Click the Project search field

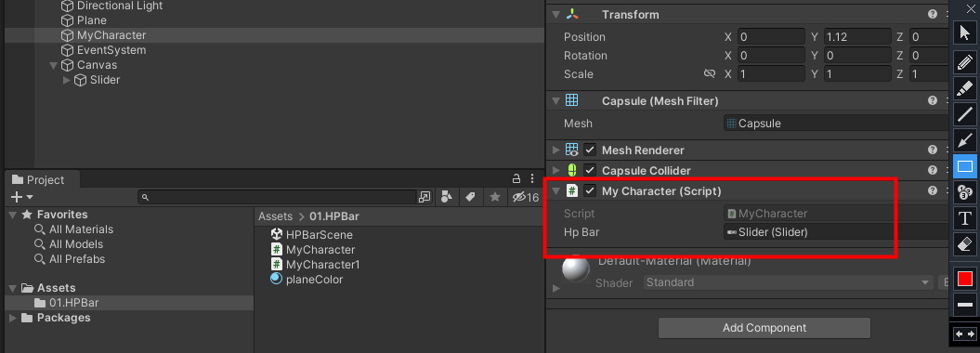click(278, 198)
